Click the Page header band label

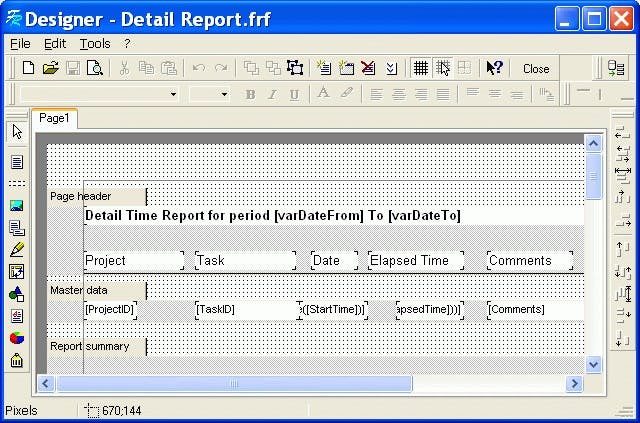(x=97, y=196)
